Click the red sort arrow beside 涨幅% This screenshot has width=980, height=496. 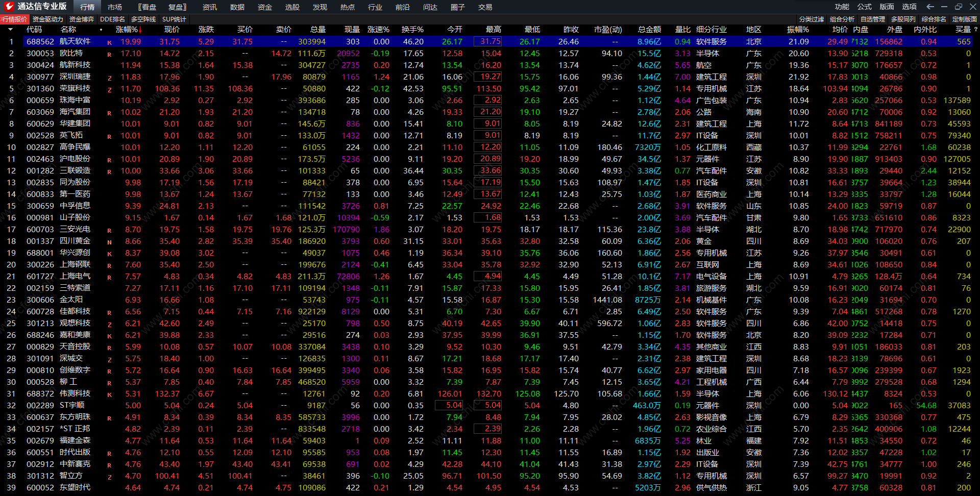point(140,30)
